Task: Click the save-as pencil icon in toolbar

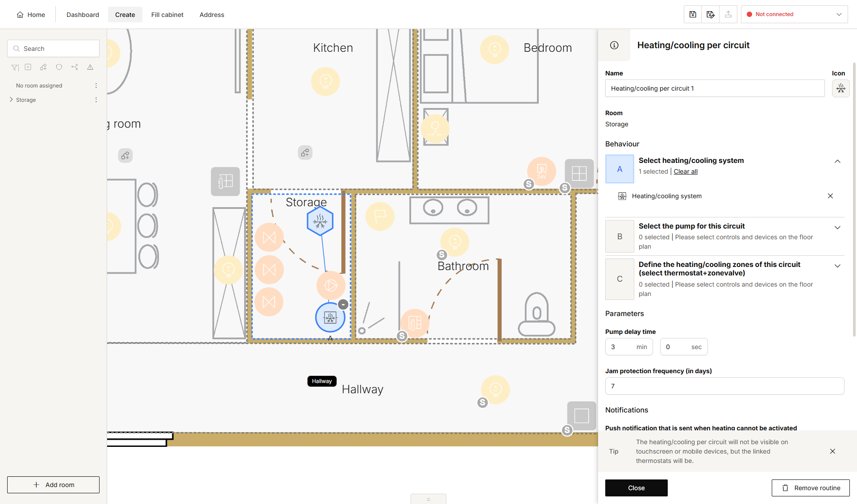Action: (x=711, y=14)
